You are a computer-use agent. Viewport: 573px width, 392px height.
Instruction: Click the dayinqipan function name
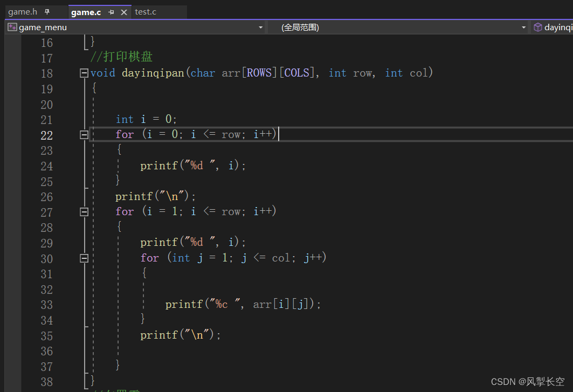153,73
